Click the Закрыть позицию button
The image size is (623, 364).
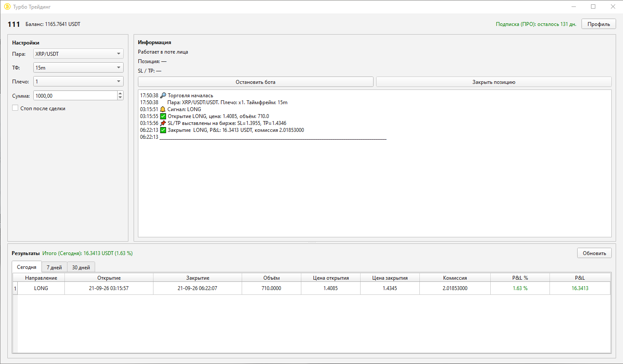click(494, 82)
